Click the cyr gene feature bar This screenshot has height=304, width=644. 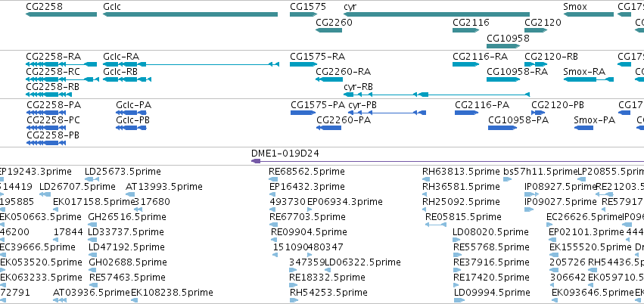coord(437,14)
